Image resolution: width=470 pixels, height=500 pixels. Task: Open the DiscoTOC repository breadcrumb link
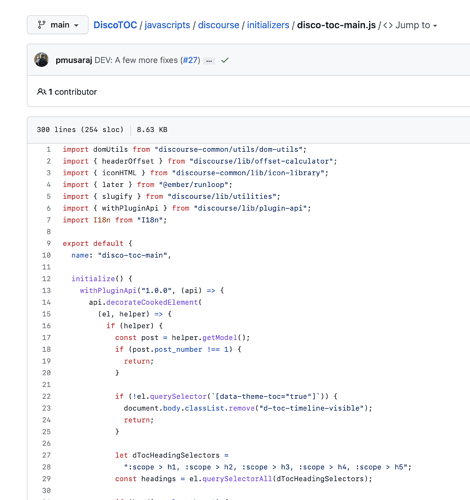[x=115, y=25]
